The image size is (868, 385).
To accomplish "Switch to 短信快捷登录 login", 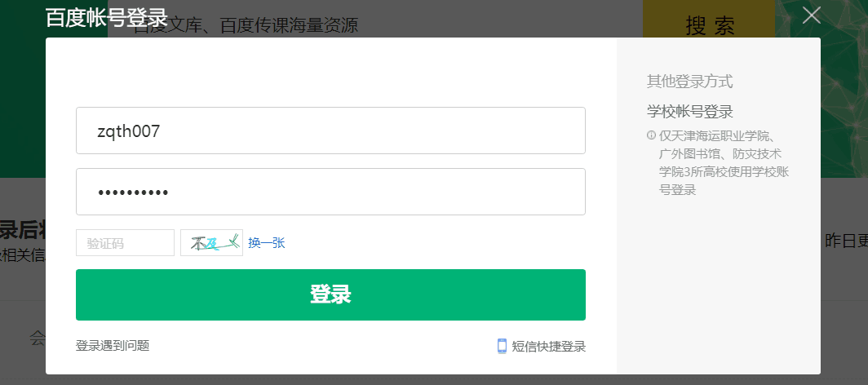I will pyautogui.click(x=548, y=347).
